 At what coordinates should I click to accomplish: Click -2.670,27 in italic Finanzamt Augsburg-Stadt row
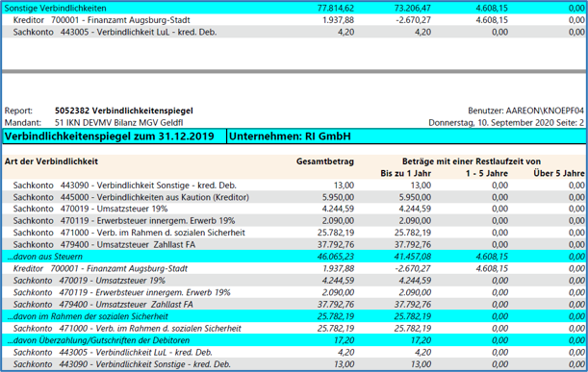(x=413, y=268)
